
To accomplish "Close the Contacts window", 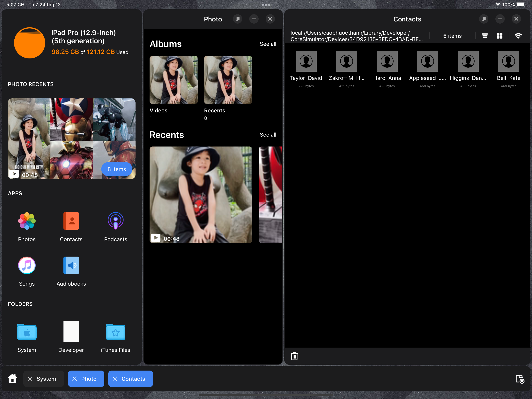I will coord(516,19).
